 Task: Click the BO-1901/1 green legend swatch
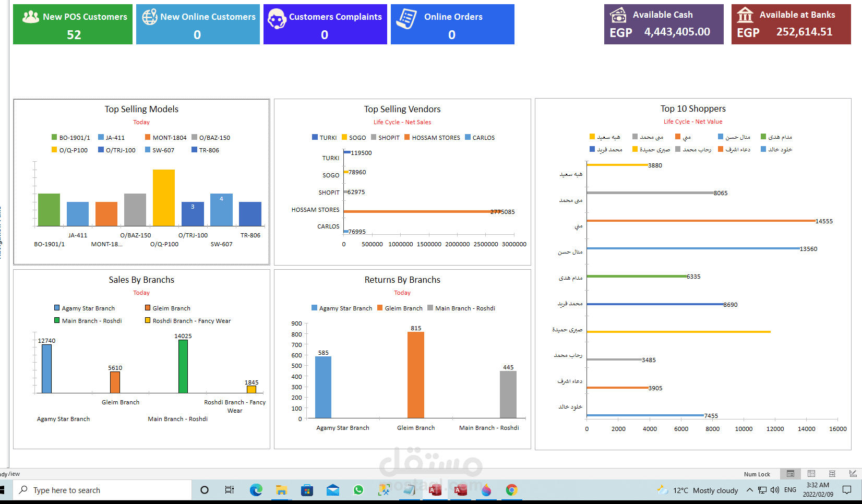tap(54, 137)
